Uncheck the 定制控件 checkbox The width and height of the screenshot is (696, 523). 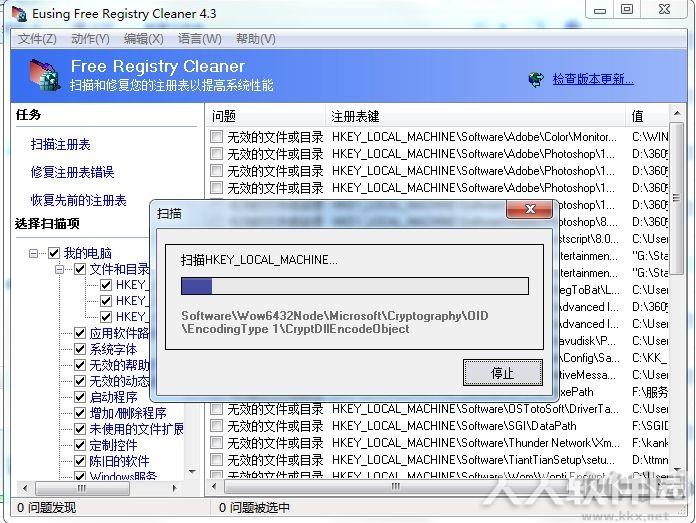click(x=80, y=445)
